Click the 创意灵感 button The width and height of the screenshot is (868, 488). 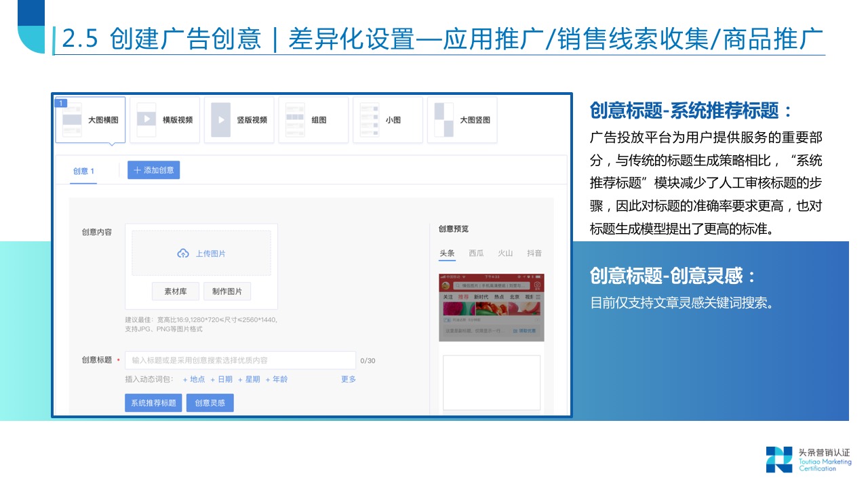210,403
